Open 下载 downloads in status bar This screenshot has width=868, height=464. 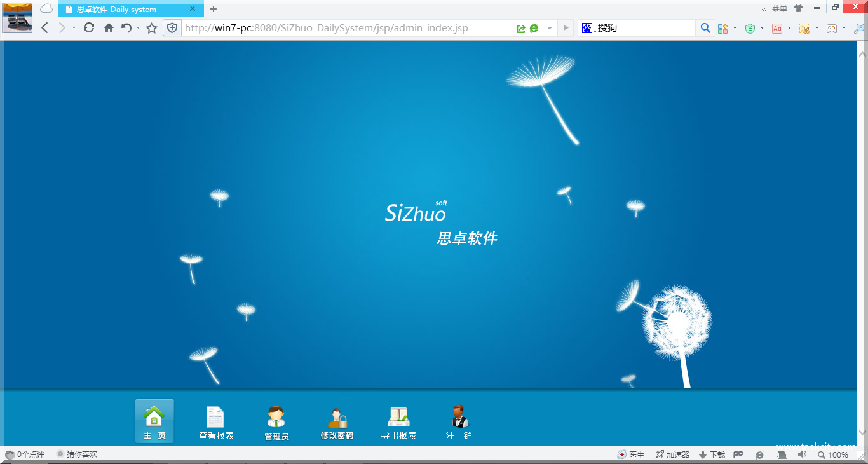click(712, 454)
